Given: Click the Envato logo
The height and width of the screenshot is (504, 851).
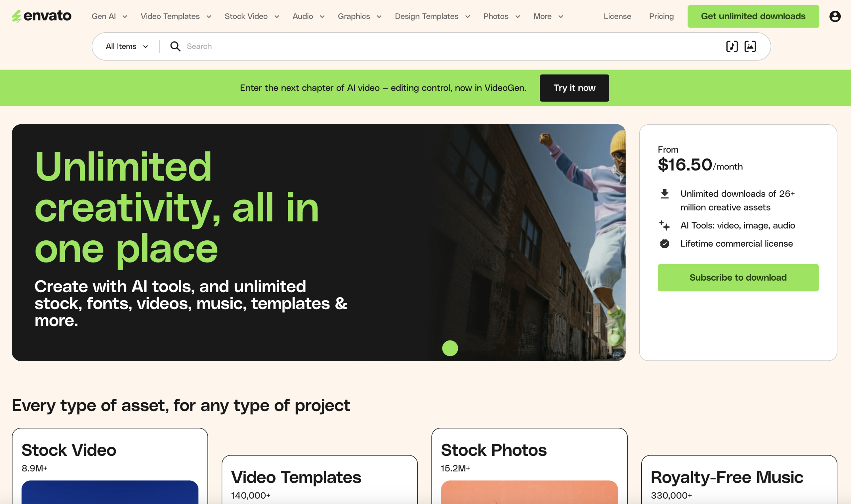Looking at the screenshot, I should pyautogui.click(x=42, y=16).
